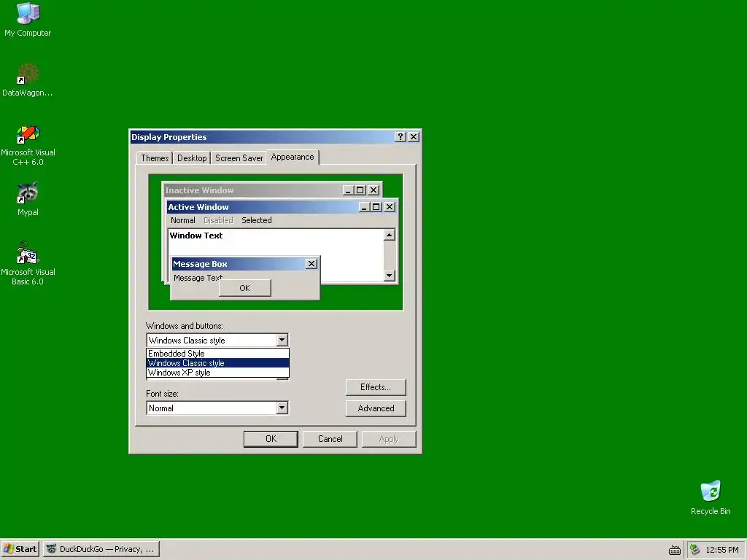This screenshot has height=560, width=747.
Task: Click the Window Text in preview
Action: click(x=196, y=236)
